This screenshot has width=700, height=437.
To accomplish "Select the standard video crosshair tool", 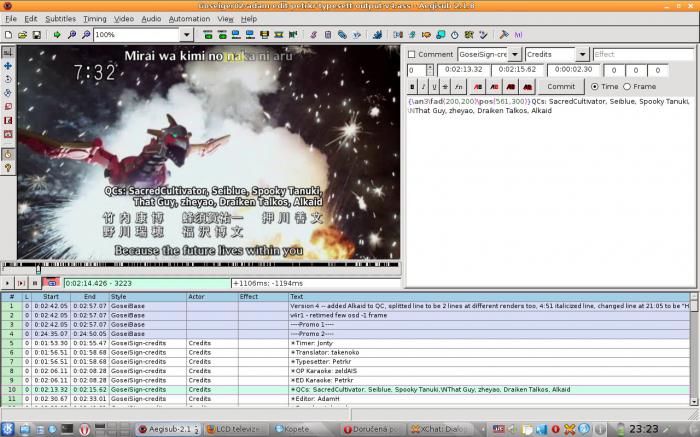I will click(8, 52).
